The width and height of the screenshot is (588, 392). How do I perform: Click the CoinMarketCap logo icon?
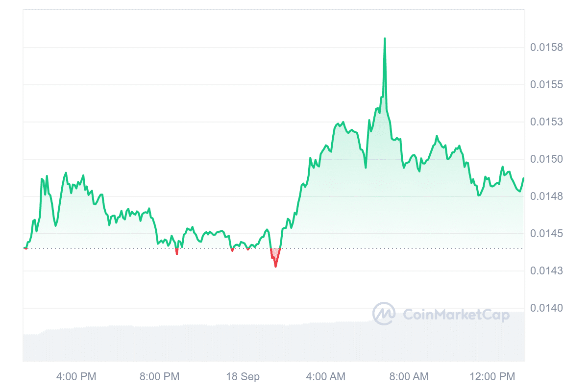point(384,314)
